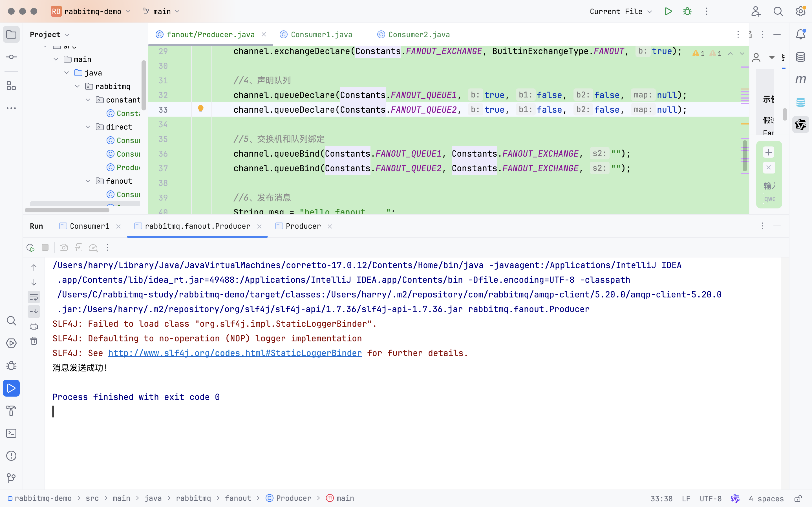Open Notifications bell icon
The height and width of the screenshot is (507, 812).
pyautogui.click(x=801, y=34)
